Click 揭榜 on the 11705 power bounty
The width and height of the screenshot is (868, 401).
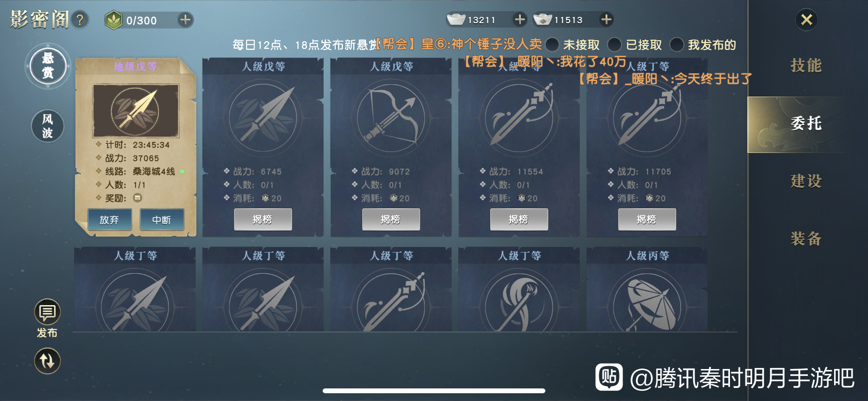[x=647, y=219]
